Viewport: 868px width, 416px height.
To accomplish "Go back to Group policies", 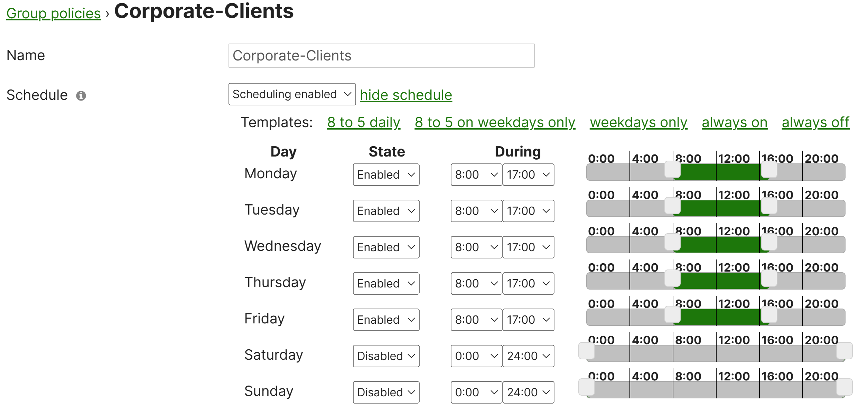I will pos(54,13).
